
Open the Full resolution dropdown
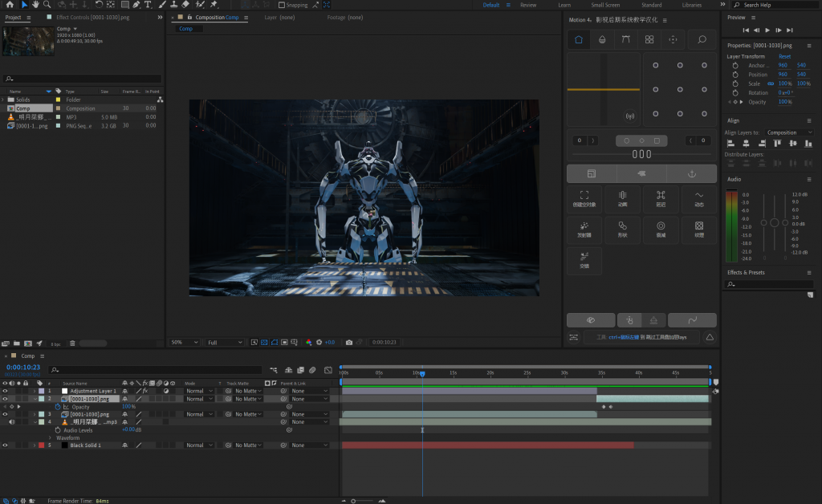[225, 342]
